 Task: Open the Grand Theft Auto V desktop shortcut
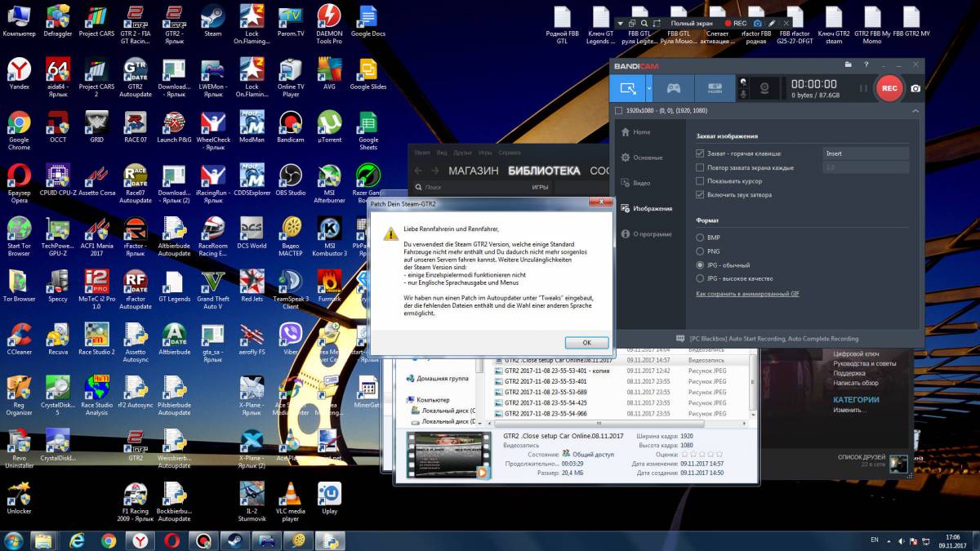click(x=213, y=283)
